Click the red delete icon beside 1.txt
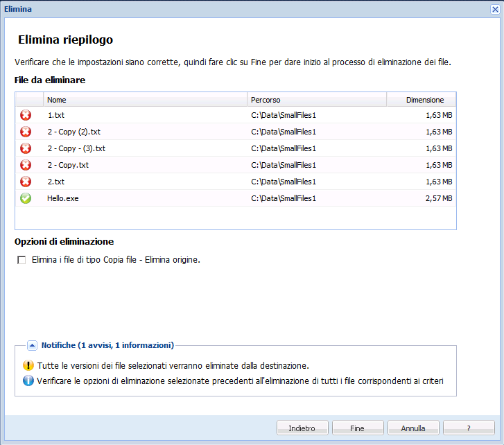Image resolution: width=504 pixels, height=445 pixels. tap(26, 115)
